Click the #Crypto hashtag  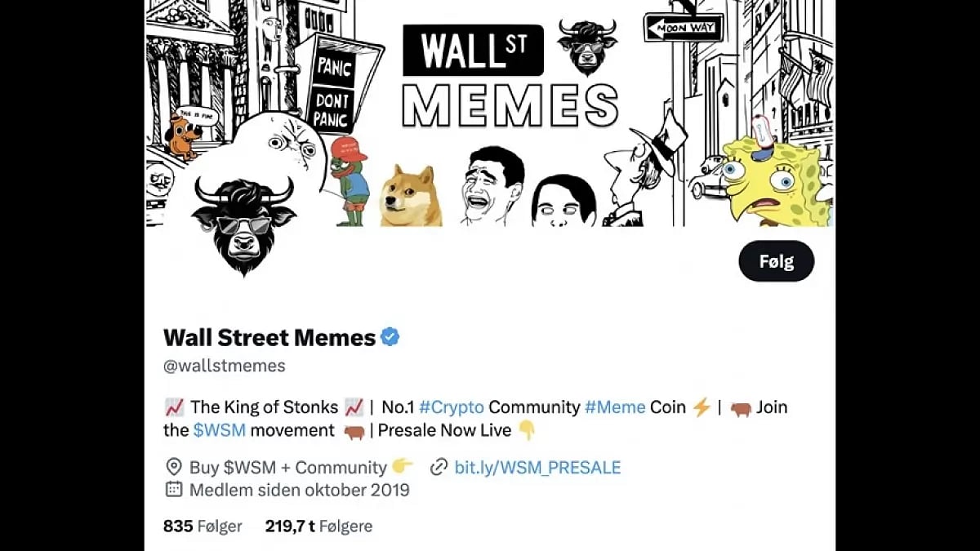[x=452, y=407]
